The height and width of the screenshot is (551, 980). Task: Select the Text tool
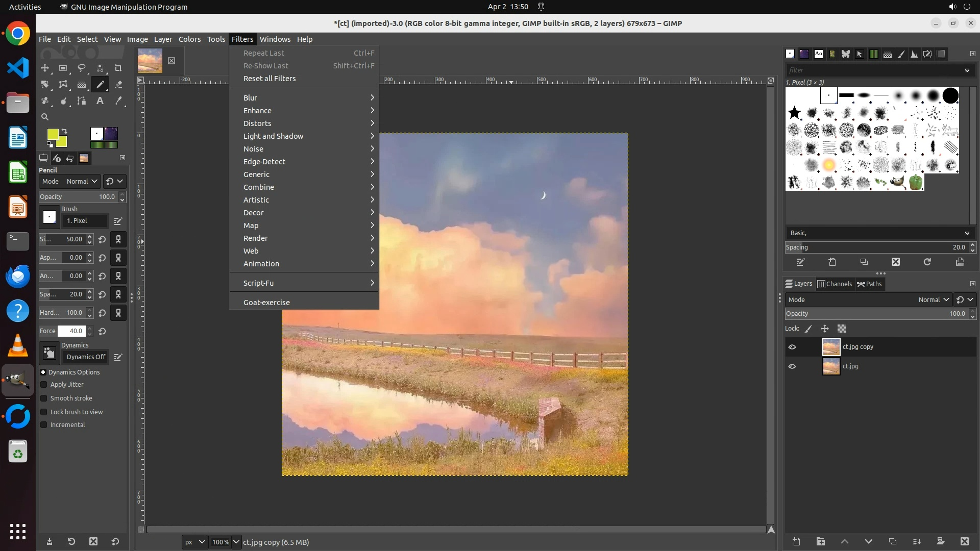(x=100, y=101)
